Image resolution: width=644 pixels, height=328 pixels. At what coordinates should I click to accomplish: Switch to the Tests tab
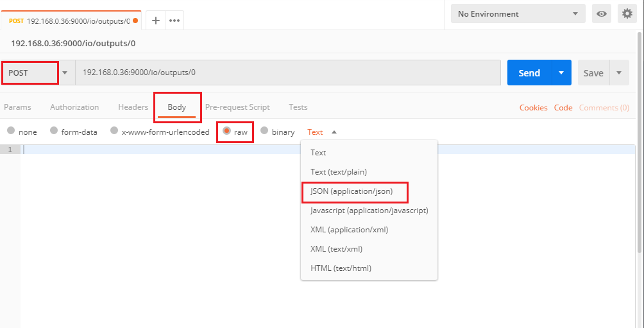[298, 107]
